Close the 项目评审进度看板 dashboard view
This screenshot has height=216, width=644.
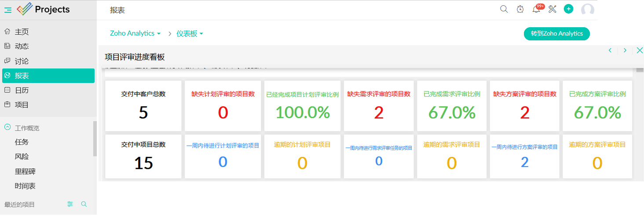(x=640, y=50)
